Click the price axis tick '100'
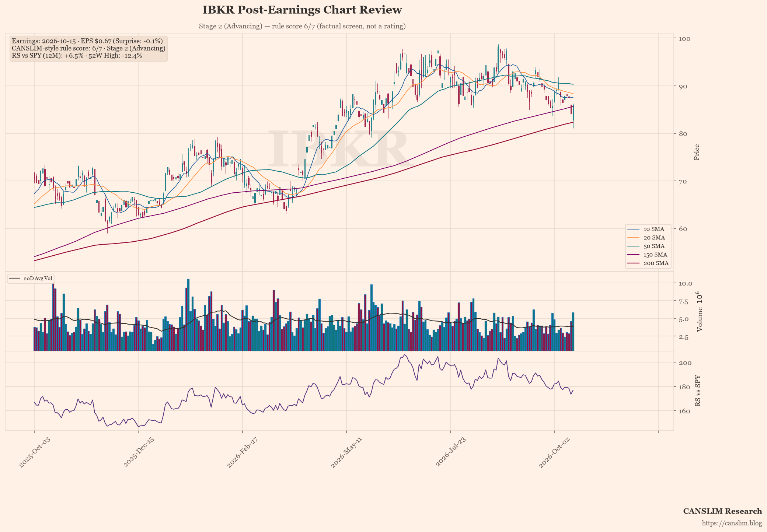Viewport: 767px width, 532px height. coord(685,39)
